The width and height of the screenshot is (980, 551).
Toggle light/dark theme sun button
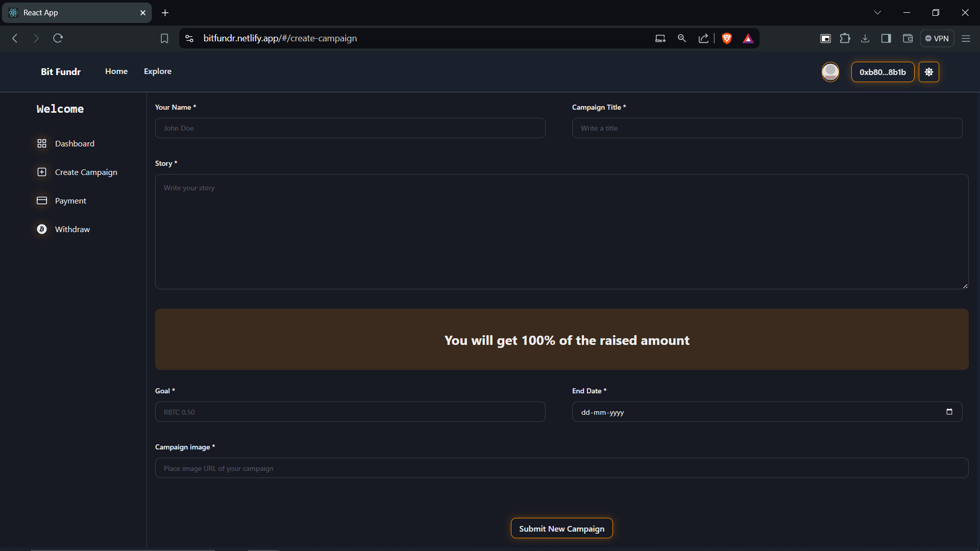tap(928, 72)
